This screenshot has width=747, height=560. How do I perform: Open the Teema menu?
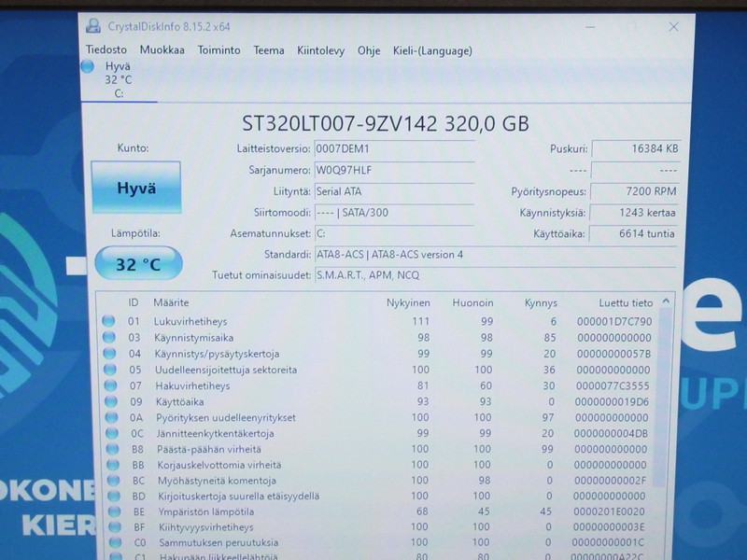coord(269,50)
